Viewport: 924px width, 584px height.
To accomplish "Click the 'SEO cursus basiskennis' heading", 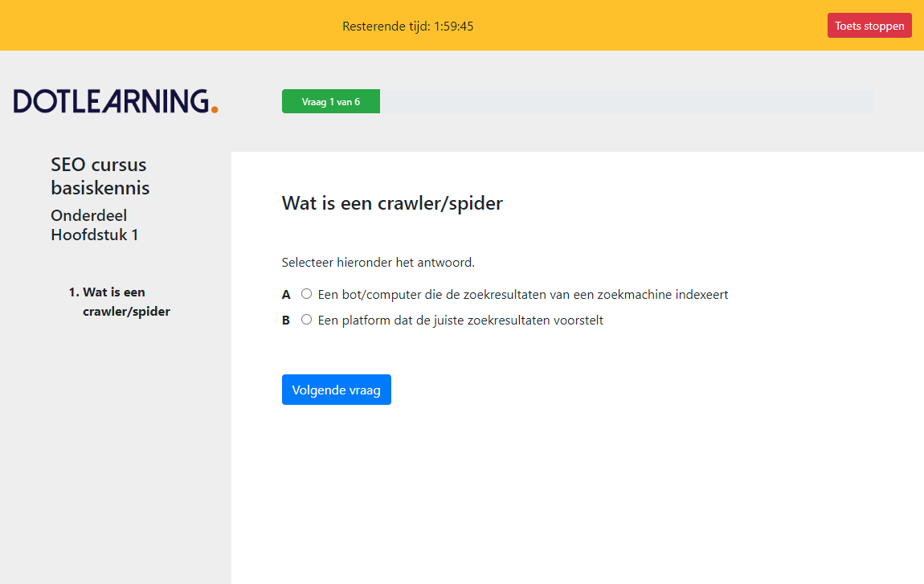I will pyautogui.click(x=99, y=175).
